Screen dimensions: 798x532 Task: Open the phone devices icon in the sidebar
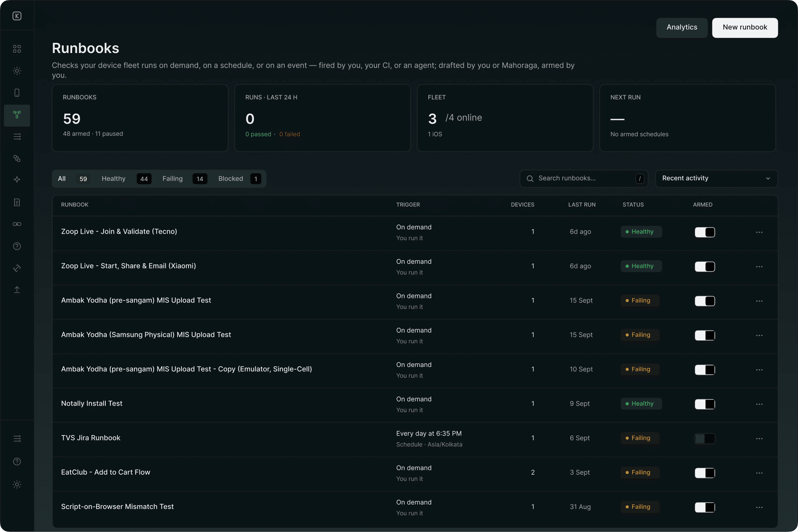17,93
